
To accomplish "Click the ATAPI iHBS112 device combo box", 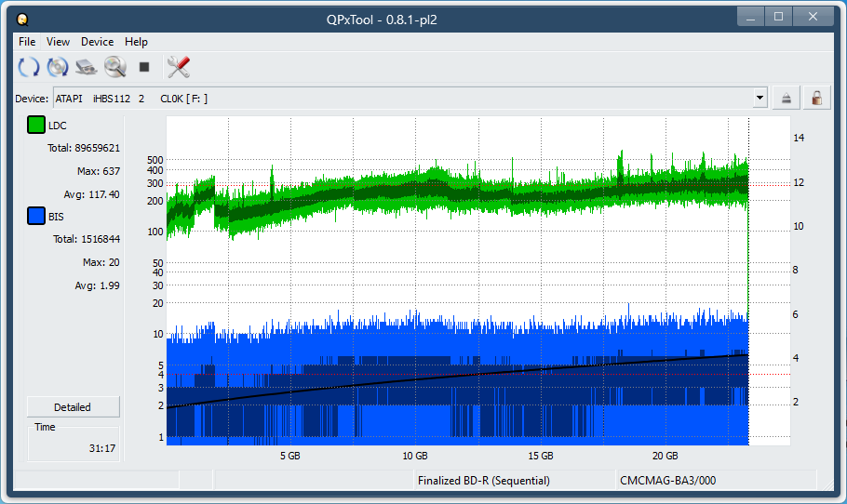I will click(410, 99).
